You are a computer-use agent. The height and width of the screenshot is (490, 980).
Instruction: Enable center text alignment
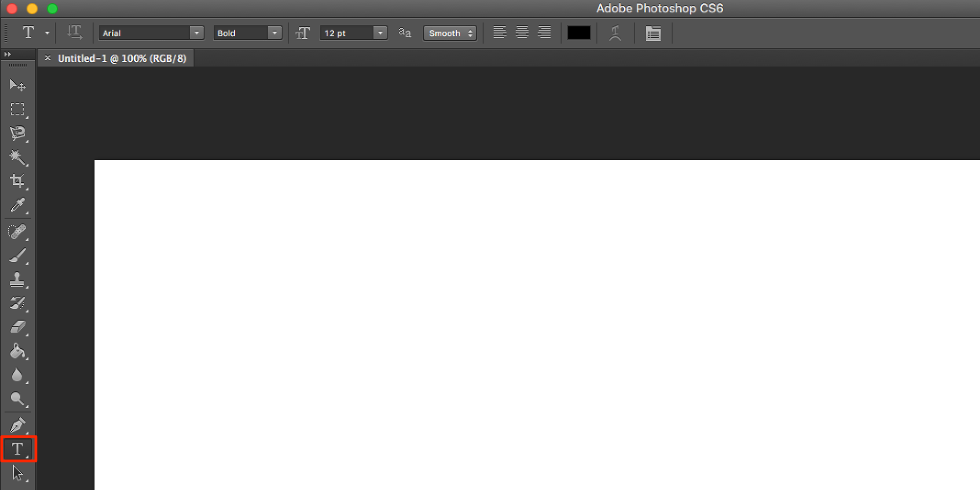pos(521,32)
